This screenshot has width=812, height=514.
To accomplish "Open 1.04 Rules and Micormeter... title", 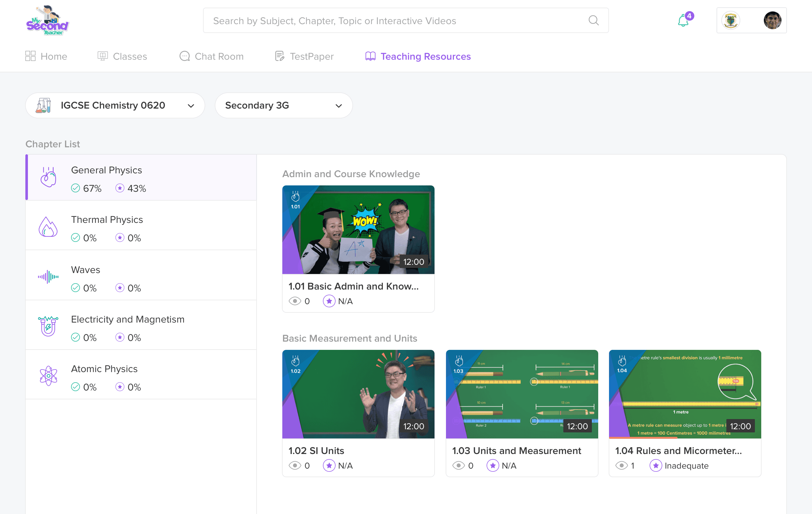I will click(x=678, y=451).
